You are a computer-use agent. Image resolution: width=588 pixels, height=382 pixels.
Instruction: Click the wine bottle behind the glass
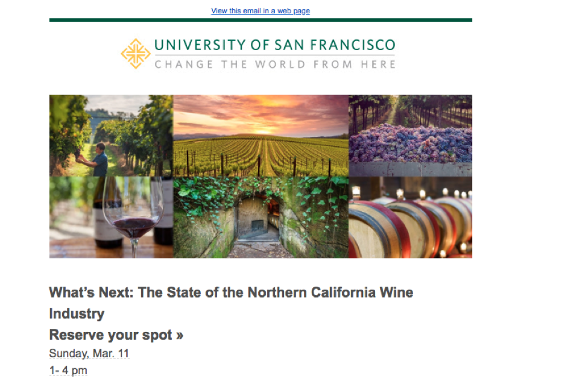pos(107,221)
